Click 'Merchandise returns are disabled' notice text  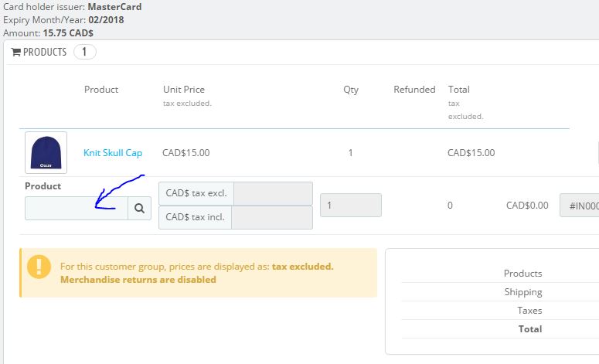pos(138,279)
